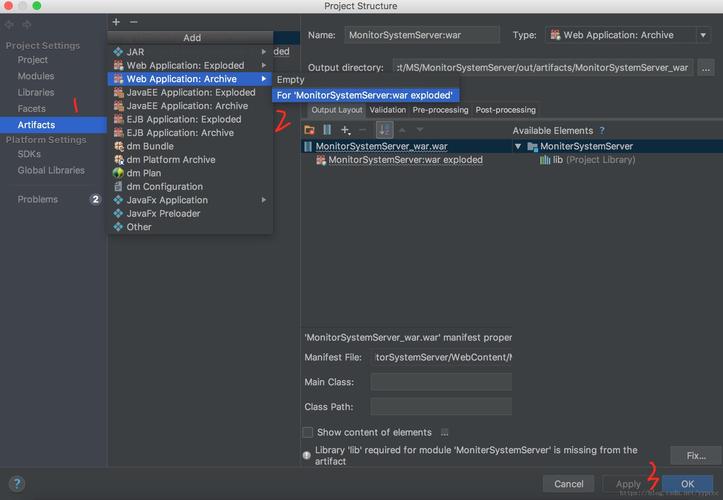This screenshot has width=723, height=500.
Task: Switch to the Validation tab
Action: pyautogui.click(x=387, y=110)
